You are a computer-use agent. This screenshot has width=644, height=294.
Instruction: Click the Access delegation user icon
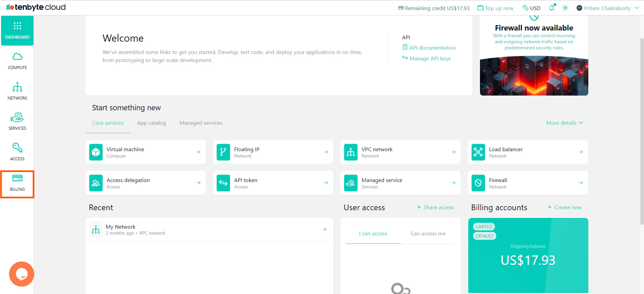click(x=96, y=183)
